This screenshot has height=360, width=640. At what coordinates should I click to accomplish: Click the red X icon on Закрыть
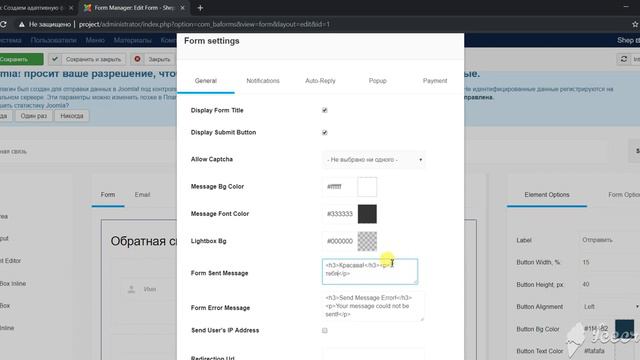tap(138, 59)
